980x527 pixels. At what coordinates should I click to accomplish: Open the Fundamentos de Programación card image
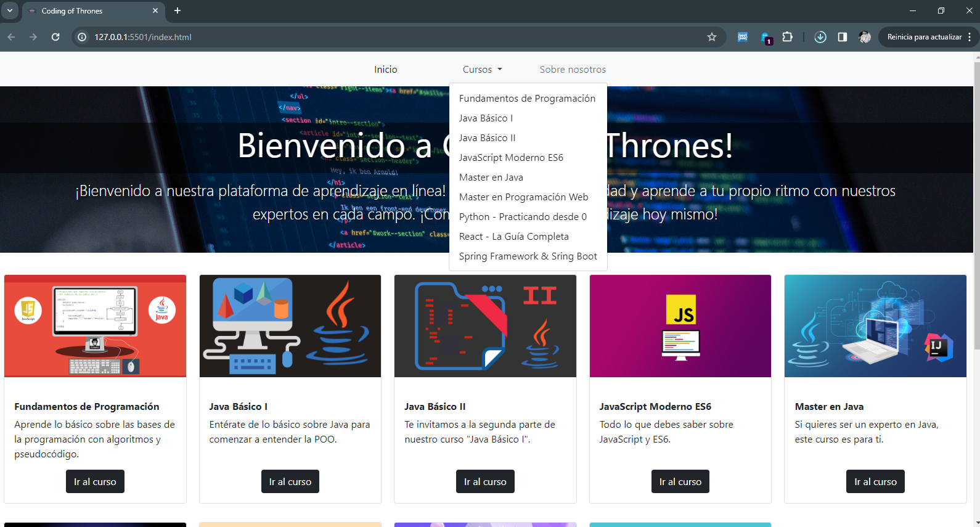tap(95, 326)
